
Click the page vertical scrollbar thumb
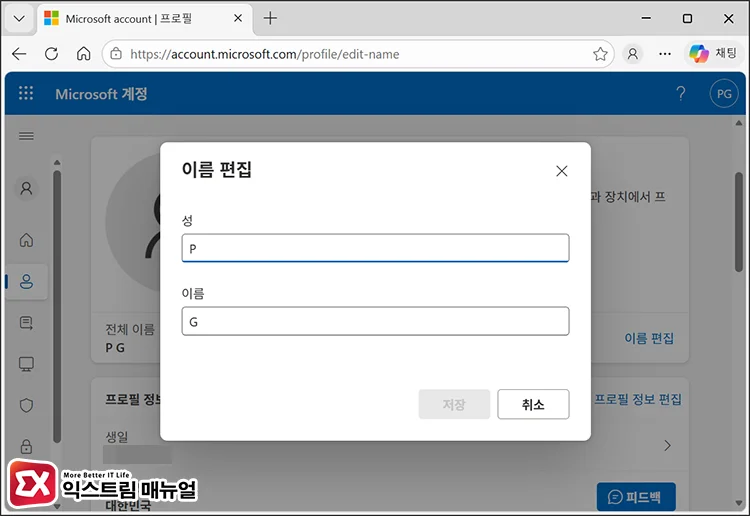(739, 222)
